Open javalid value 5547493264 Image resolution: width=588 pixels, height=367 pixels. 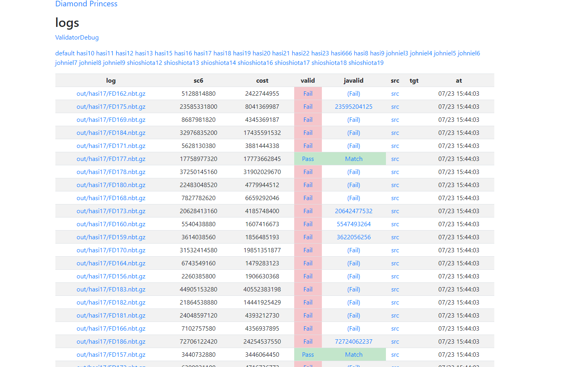click(x=354, y=224)
